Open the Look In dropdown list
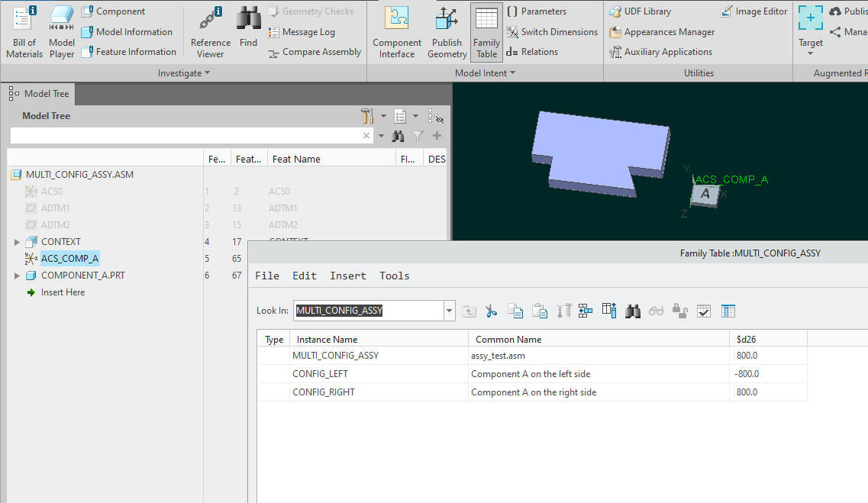Image resolution: width=868 pixels, height=503 pixels. 450,311
